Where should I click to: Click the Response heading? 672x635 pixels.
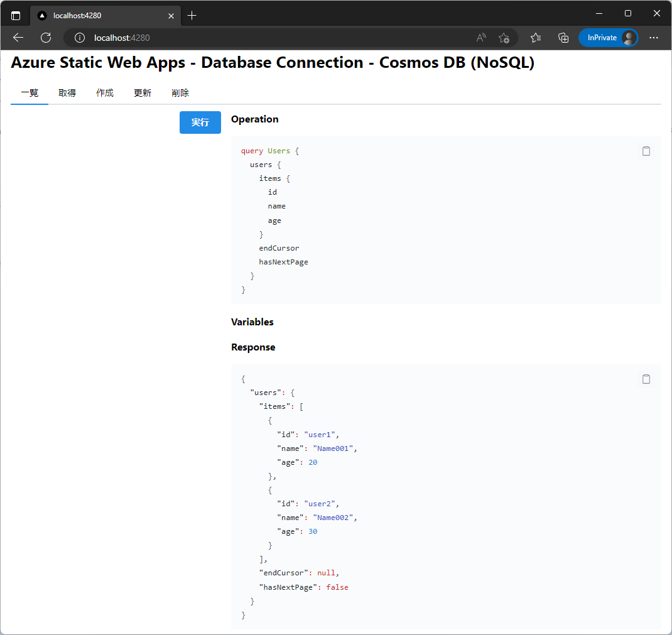point(253,347)
